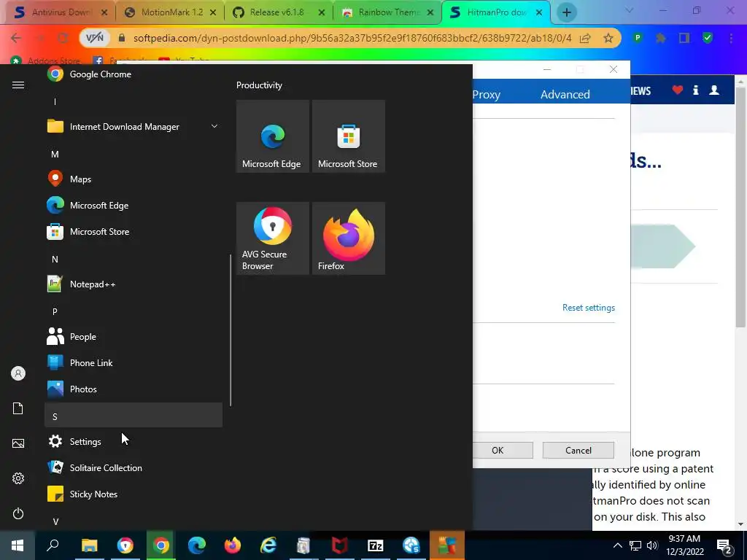This screenshot has width=747, height=560.
Task: Switch to the Proxy tab in dialog
Action: coord(486,94)
